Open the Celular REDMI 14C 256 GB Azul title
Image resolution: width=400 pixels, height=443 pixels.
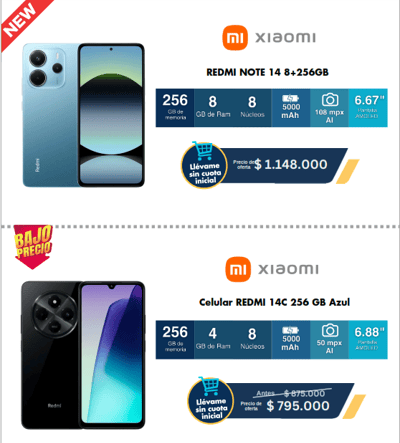[274, 302]
